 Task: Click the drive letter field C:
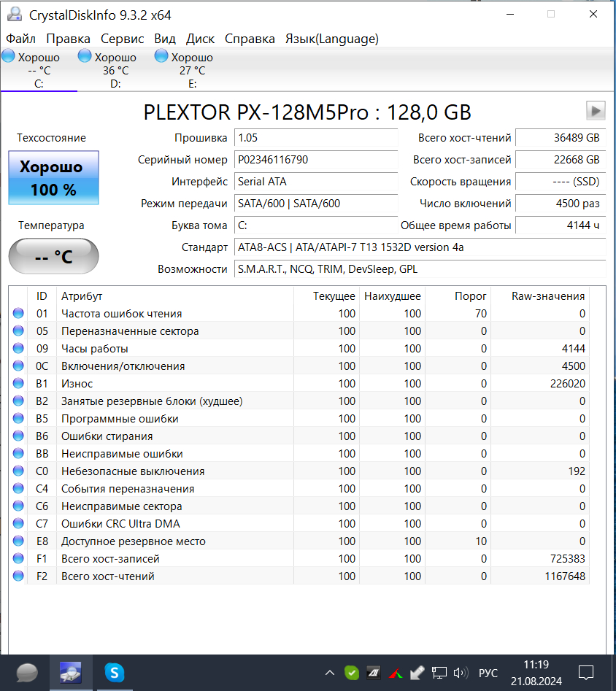coord(316,225)
